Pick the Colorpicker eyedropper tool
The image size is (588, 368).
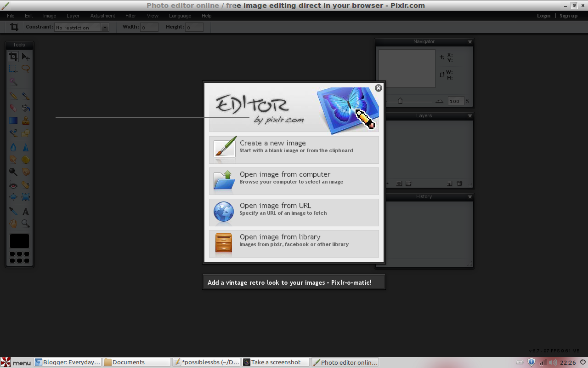click(x=13, y=212)
